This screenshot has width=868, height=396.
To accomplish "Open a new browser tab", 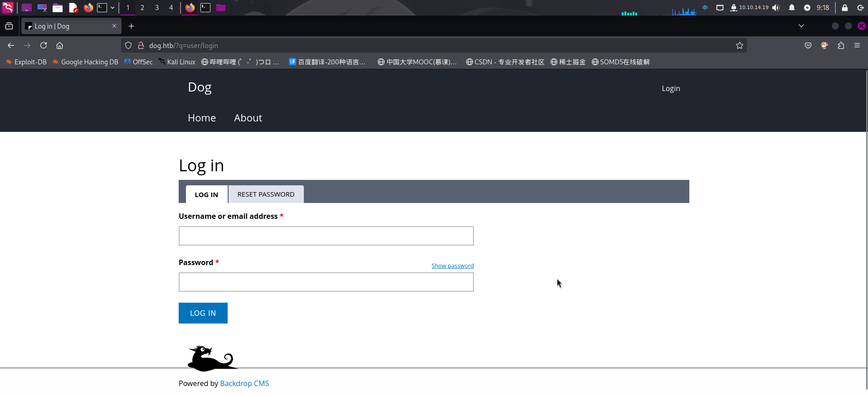I will pos(131,26).
